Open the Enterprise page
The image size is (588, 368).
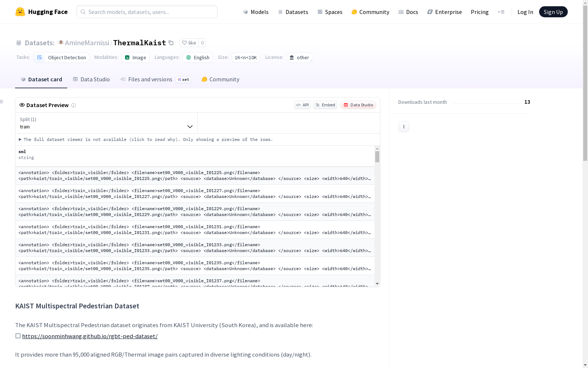[x=445, y=12]
